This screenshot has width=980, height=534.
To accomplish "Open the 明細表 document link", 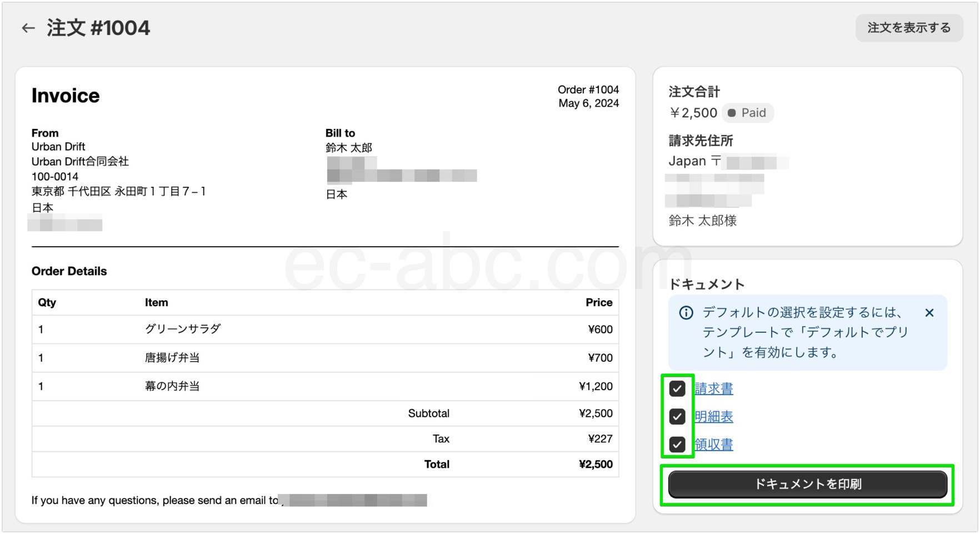I will (714, 417).
